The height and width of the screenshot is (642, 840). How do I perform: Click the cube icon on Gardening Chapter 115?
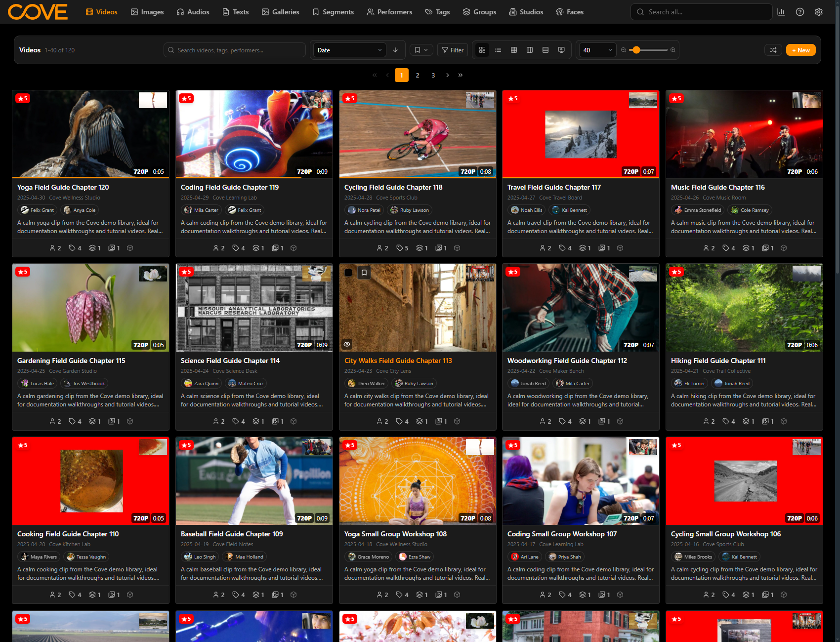click(x=130, y=421)
